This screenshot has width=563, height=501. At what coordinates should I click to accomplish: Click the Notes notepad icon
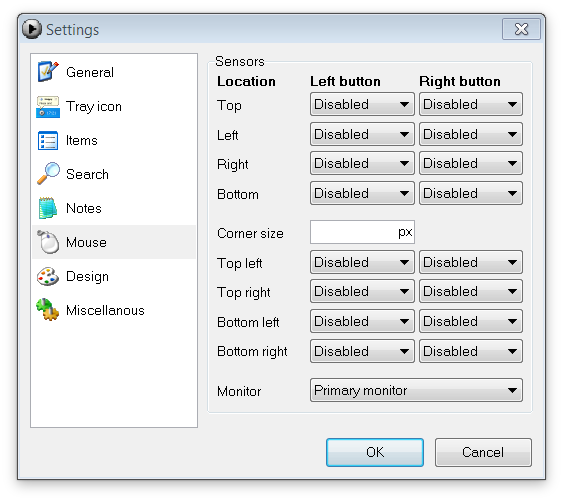click(48, 208)
